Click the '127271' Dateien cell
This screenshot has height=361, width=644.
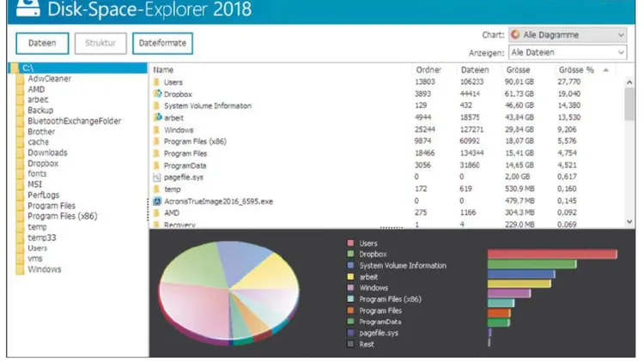tap(471, 129)
